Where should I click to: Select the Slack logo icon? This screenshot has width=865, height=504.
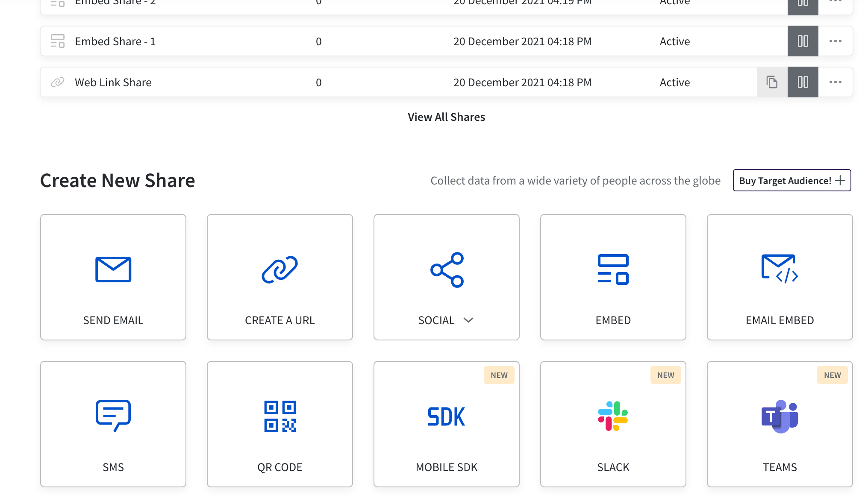pyautogui.click(x=613, y=416)
